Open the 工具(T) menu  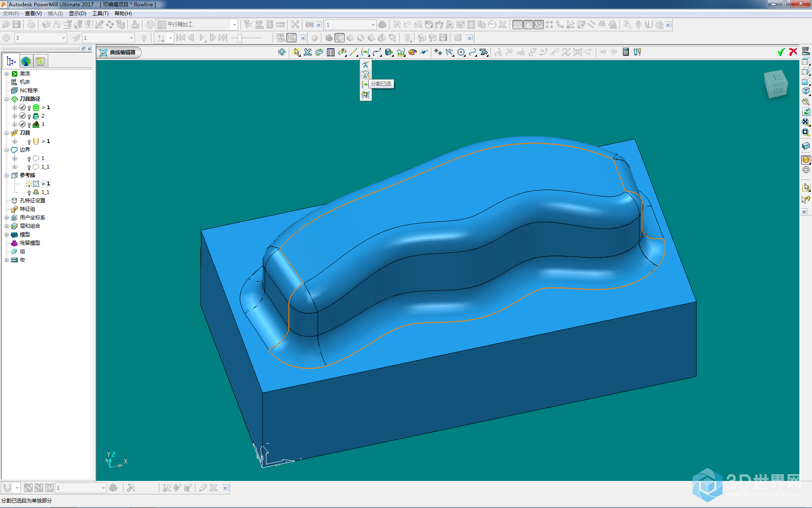point(100,14)
